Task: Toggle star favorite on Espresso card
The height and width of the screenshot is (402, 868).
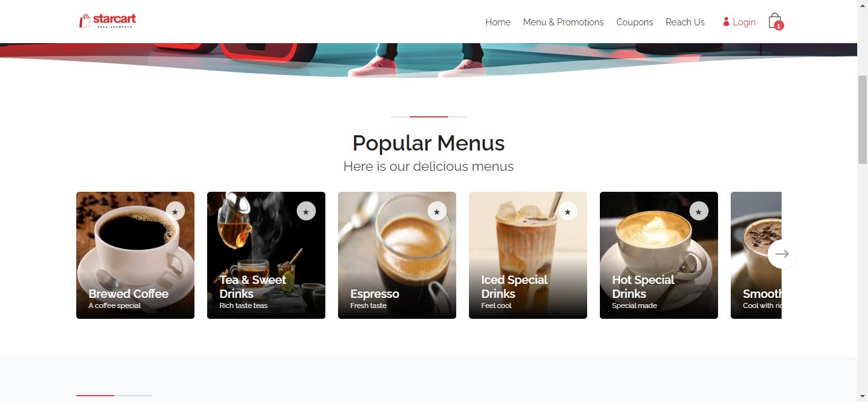Action: coord(437,211)
